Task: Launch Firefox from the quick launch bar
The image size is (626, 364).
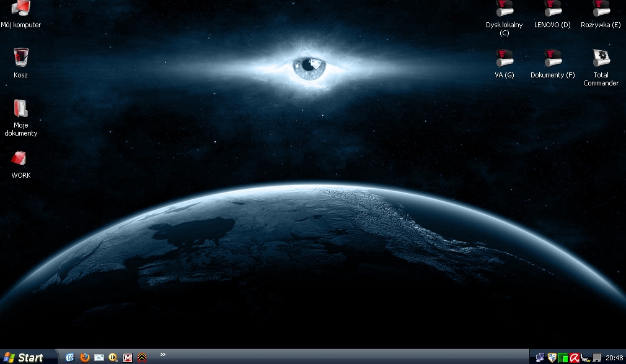Action: tap(85, 357)
